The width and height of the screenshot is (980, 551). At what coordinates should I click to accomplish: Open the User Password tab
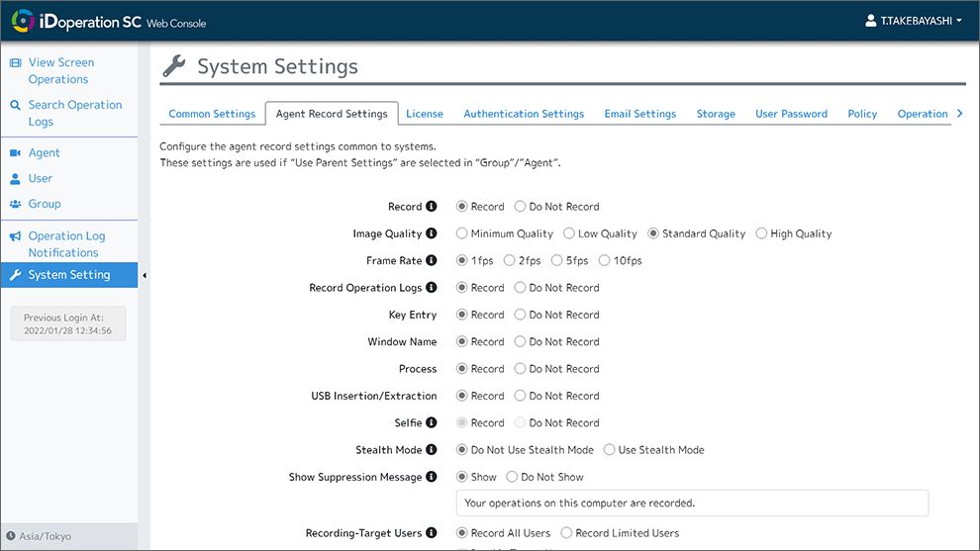click(791, 114)
